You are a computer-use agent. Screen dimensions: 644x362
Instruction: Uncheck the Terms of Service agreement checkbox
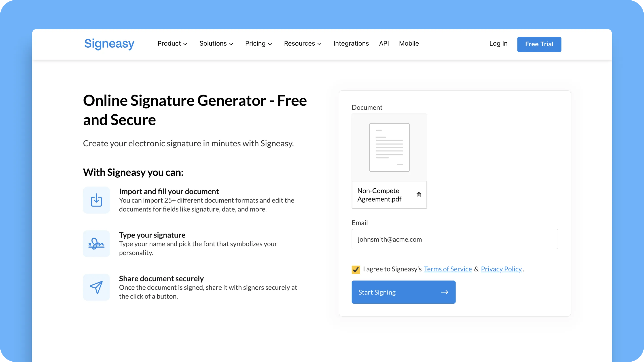356,269
